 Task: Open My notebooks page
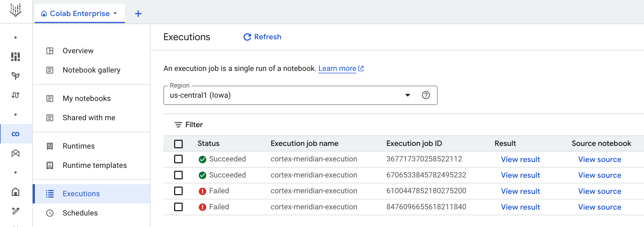87,99
